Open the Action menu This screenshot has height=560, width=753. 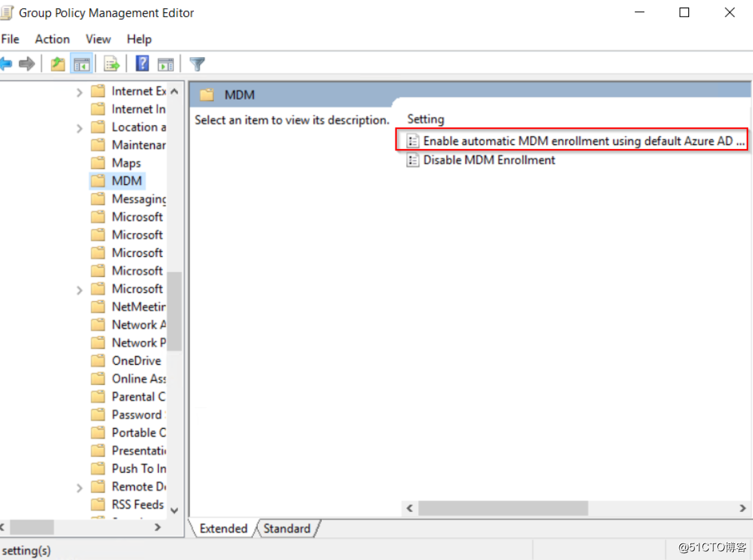point(52,39)
